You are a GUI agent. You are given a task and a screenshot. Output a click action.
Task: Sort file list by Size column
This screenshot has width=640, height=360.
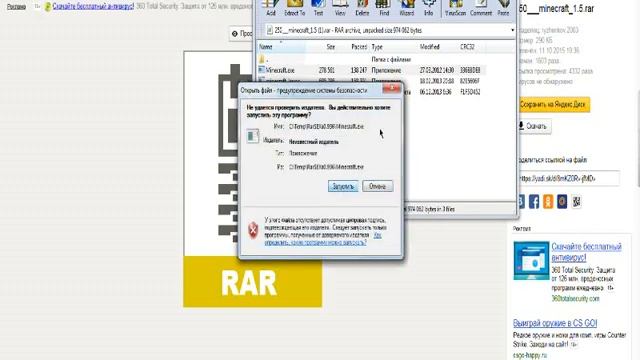331,47
